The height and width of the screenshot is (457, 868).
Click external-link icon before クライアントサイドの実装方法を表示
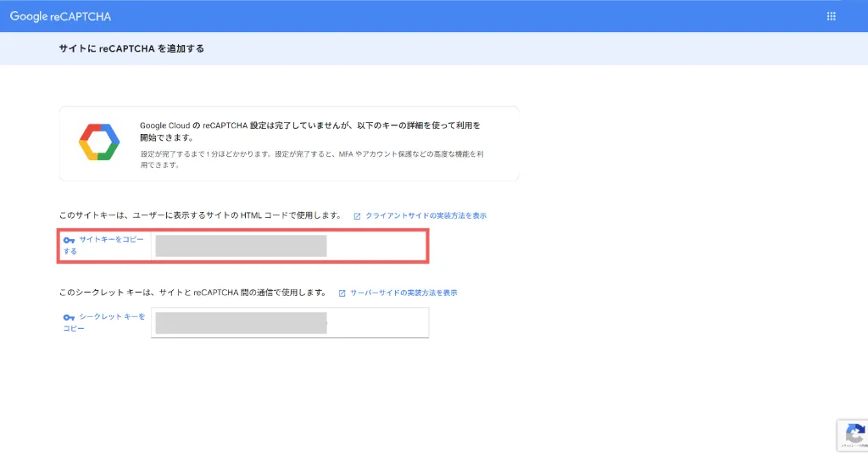(358, 216)
